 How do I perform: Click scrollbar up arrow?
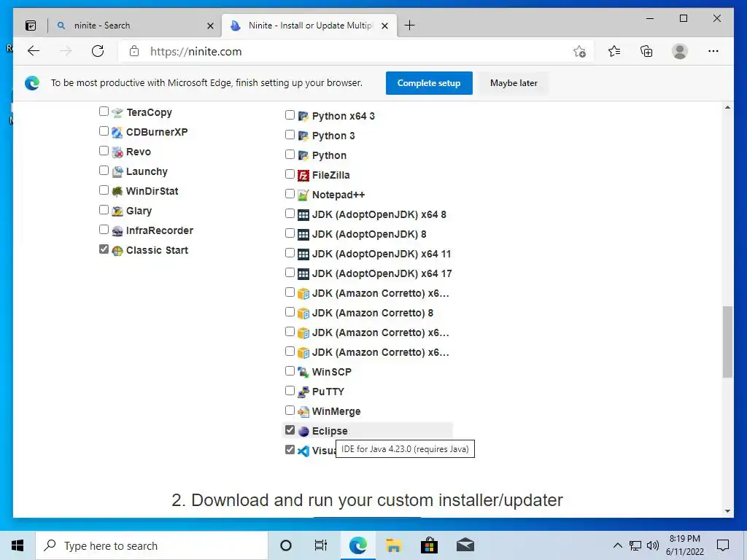(727, 108)
